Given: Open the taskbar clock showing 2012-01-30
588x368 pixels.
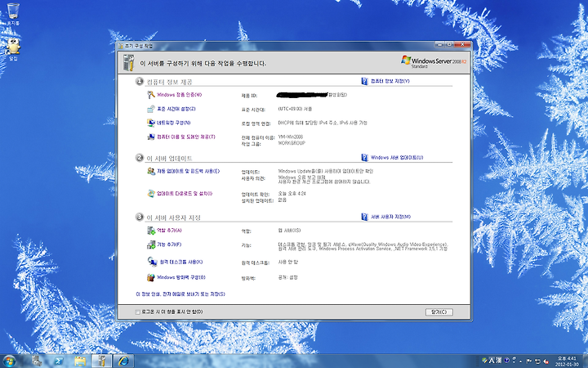Looking at the screenshot, I should click(567, 361).
